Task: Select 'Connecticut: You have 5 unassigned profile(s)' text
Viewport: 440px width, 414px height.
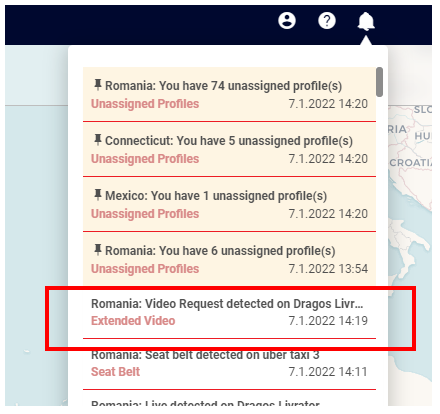Action: [x=229, y=141]
